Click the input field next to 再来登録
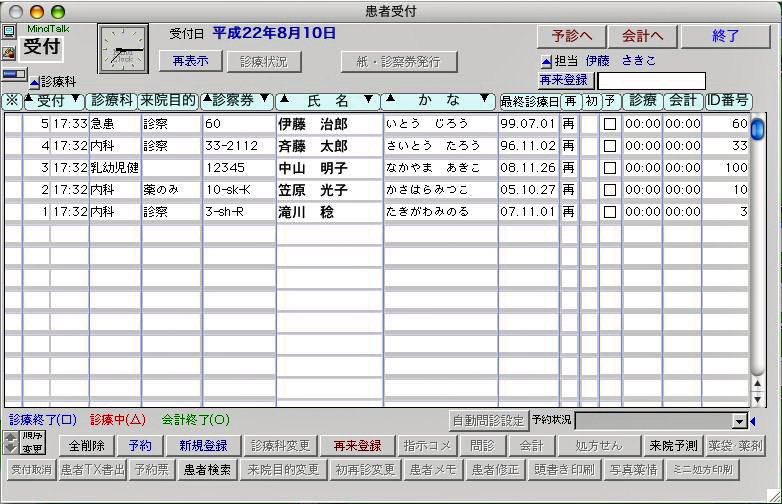Image resolution: width=782 pixels, height=504 pixels. pos(651,81)
